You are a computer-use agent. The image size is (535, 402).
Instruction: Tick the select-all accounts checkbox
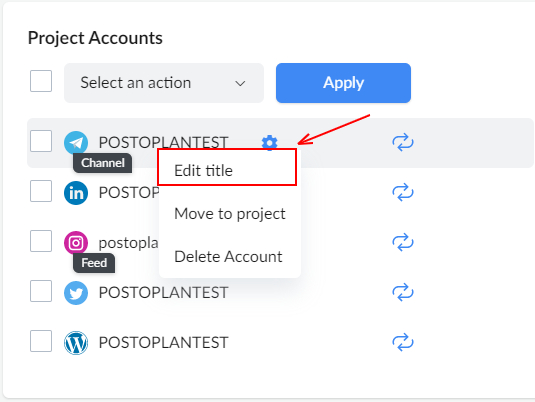click(41, 81)
